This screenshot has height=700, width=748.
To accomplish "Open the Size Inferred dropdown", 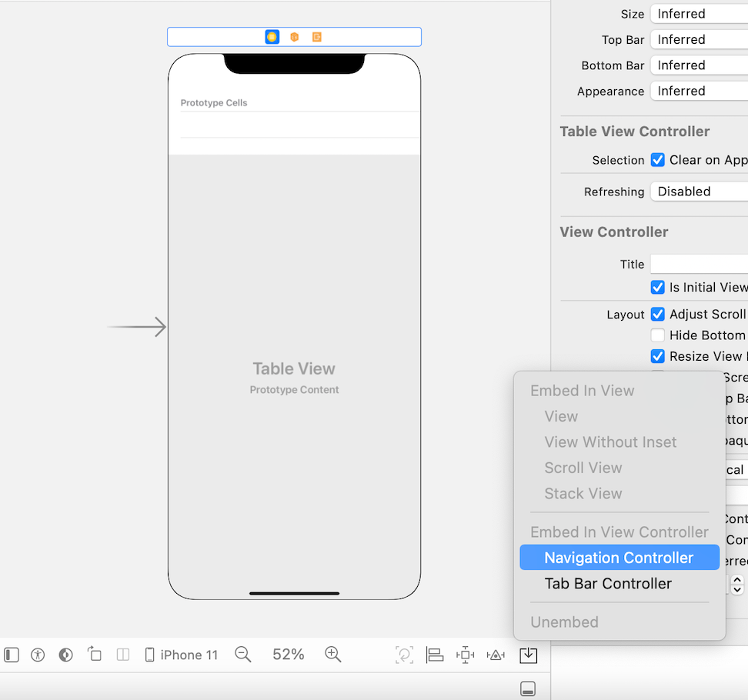I will coord(696,13).
